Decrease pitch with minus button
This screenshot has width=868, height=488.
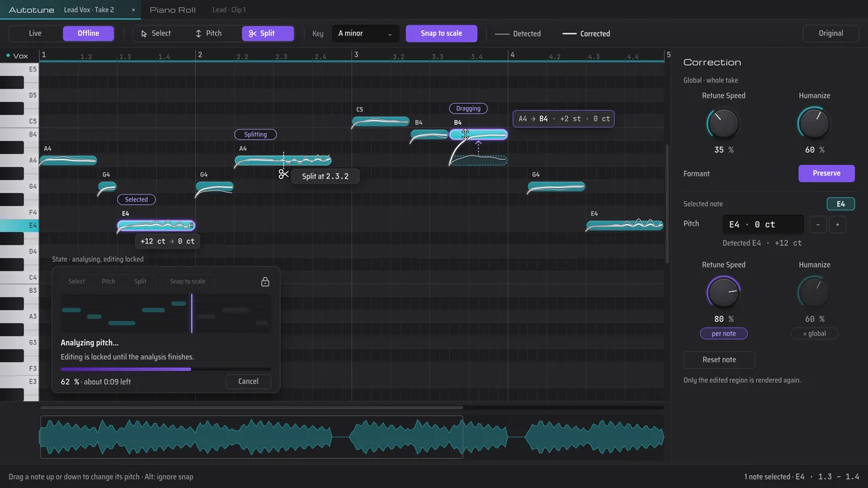pos(817,224)
